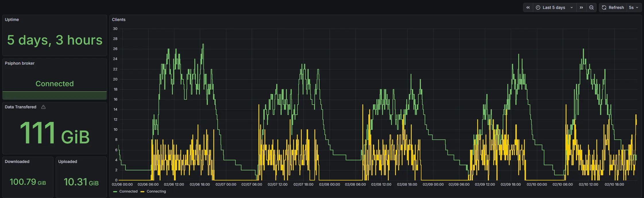Click the Psiphon broker panel title
This screenshot has width=644, height=198.
20,63
